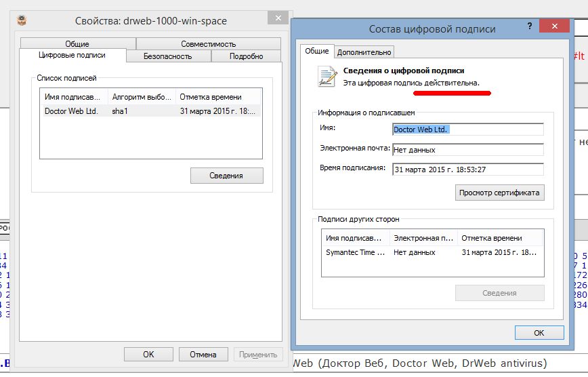
Task: Switch to the Подробно tab
Action: [246, 56]
